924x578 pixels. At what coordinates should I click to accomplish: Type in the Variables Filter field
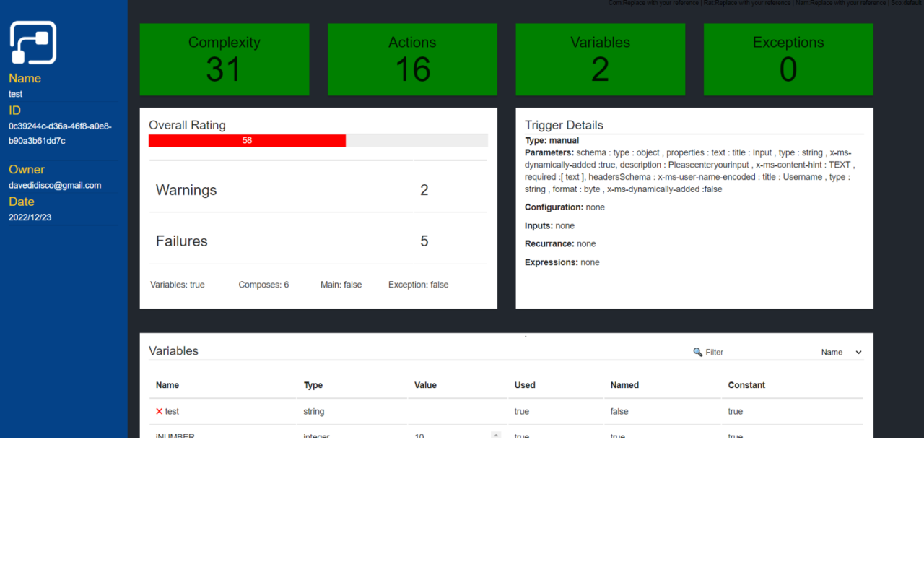pyautogui.click(x=751, y=352)
